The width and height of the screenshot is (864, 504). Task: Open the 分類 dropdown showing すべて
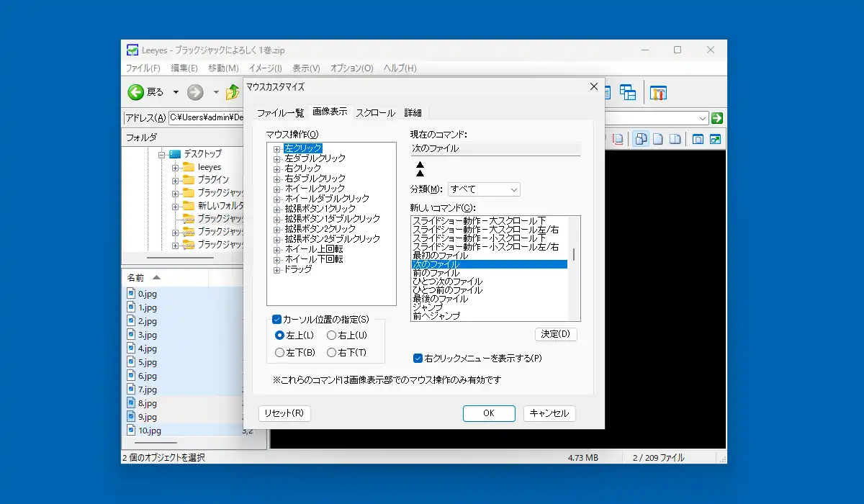pyautogui.click(x=484, y=189)
